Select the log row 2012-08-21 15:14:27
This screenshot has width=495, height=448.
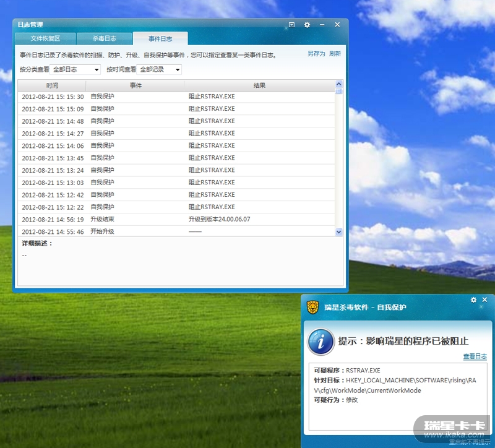(x=176, y=134)
